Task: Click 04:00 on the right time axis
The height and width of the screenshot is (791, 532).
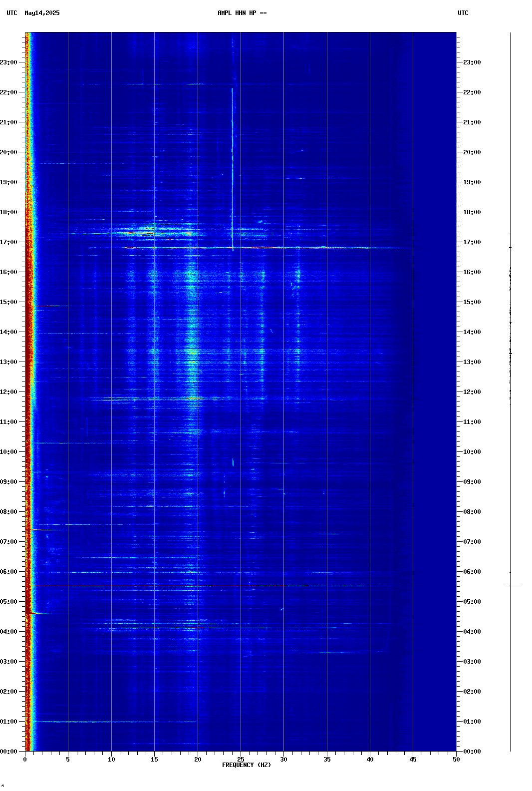Action: pos(472,632)
